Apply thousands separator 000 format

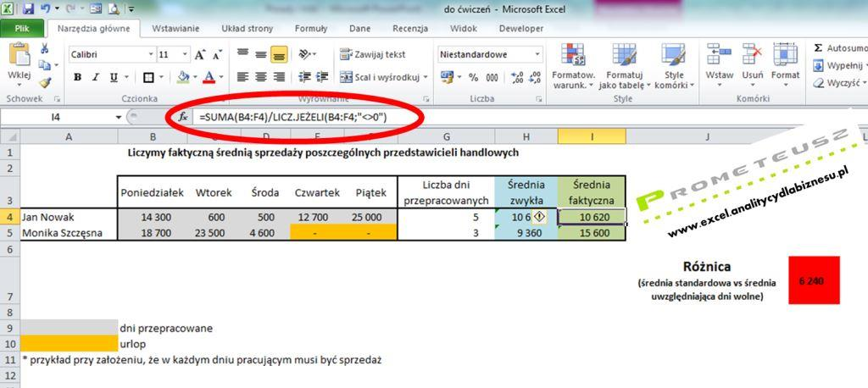point(491,77)
